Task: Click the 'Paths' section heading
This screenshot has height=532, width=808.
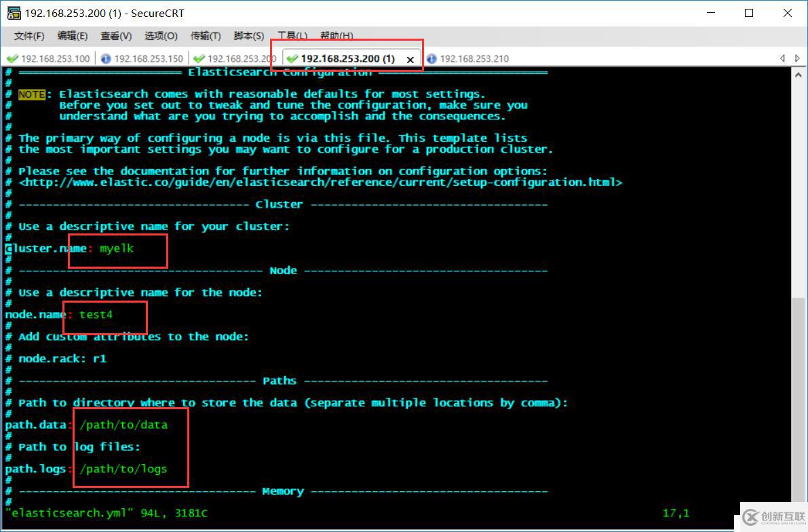Action: 280,381
